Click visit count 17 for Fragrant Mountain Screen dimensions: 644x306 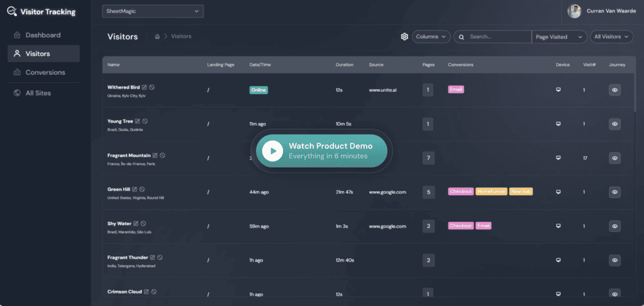click(585, 158)
